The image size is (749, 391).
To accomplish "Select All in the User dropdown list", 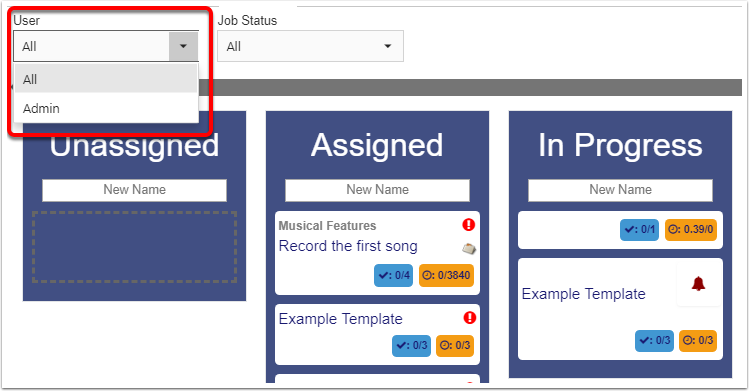I will tap(106, 79).
